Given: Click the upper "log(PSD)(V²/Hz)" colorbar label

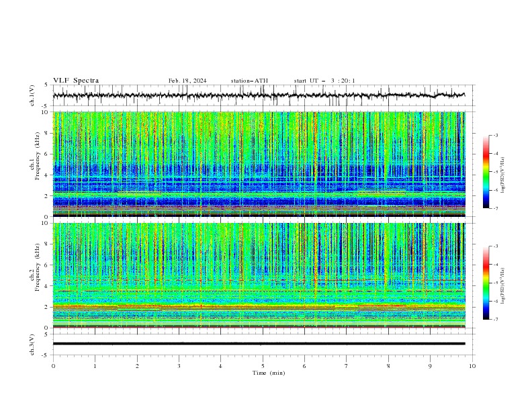Looking at the screenshot, I should tap(502, 175).
